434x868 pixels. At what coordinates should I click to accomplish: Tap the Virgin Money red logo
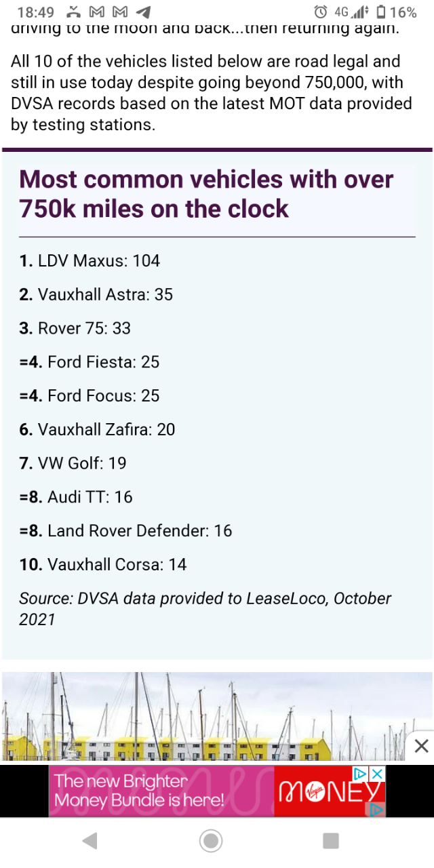tap(330, 791)
